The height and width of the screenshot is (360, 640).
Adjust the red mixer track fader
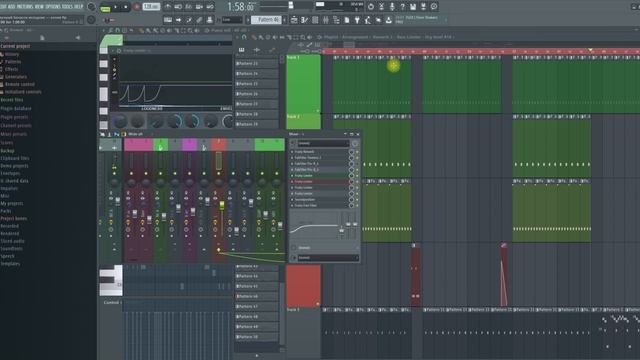[x=222, y=205]
